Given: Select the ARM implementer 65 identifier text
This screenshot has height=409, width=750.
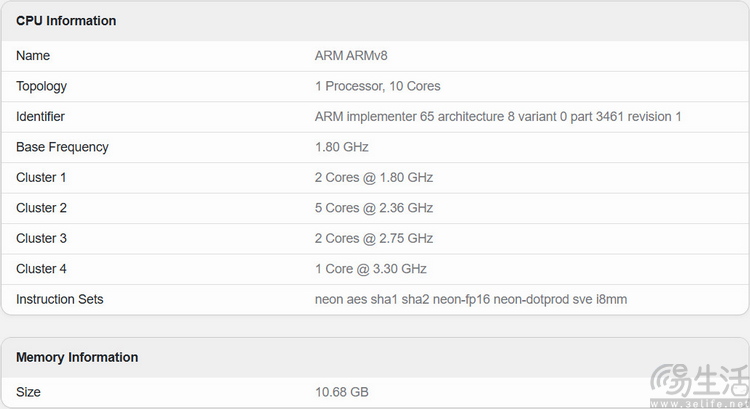Looking at the screenshot, I should (x=498, y=116).
